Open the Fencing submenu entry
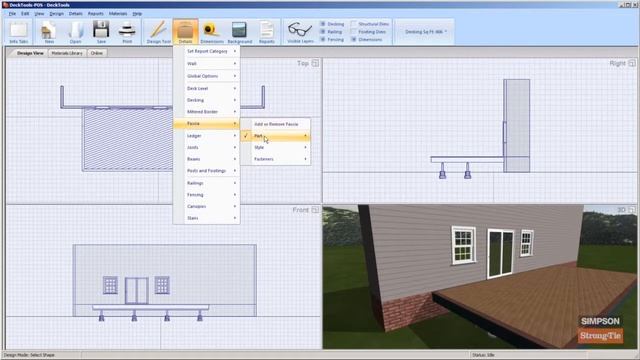This screenshot has width=640, height=360. point(207,195)
